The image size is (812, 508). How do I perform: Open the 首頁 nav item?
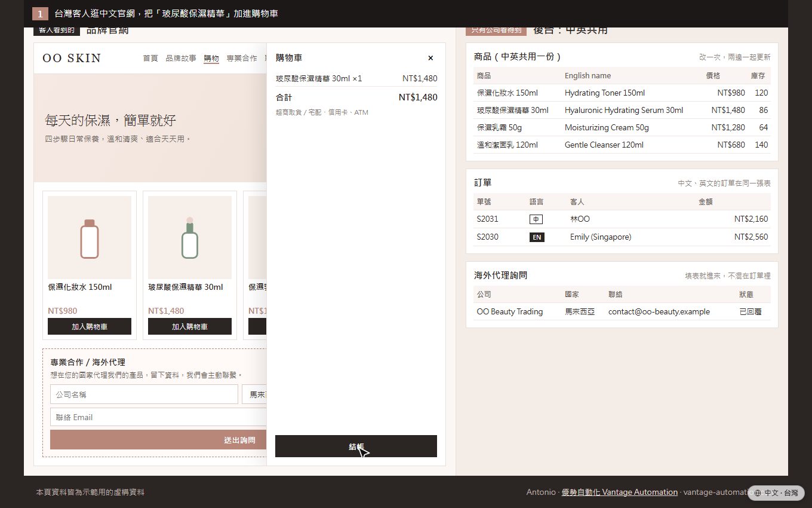pos(150,58)
